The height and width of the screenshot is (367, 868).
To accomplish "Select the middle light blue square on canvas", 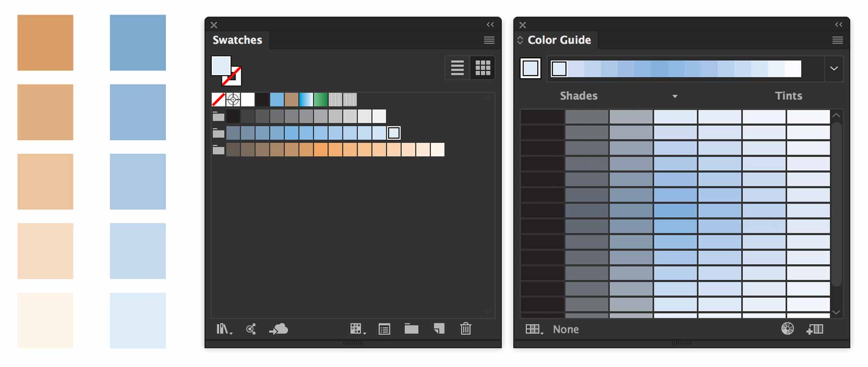I will coord(138,181).
